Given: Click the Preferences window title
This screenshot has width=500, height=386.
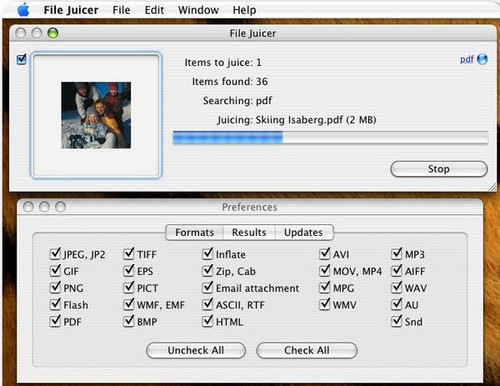Looking at the screenshot, I should tap(250, 207).
